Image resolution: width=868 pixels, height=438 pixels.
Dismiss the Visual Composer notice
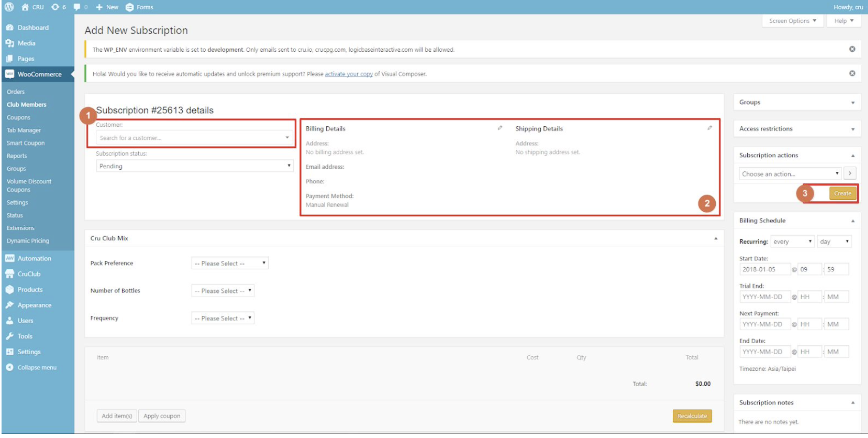click(x=852, y=74)
